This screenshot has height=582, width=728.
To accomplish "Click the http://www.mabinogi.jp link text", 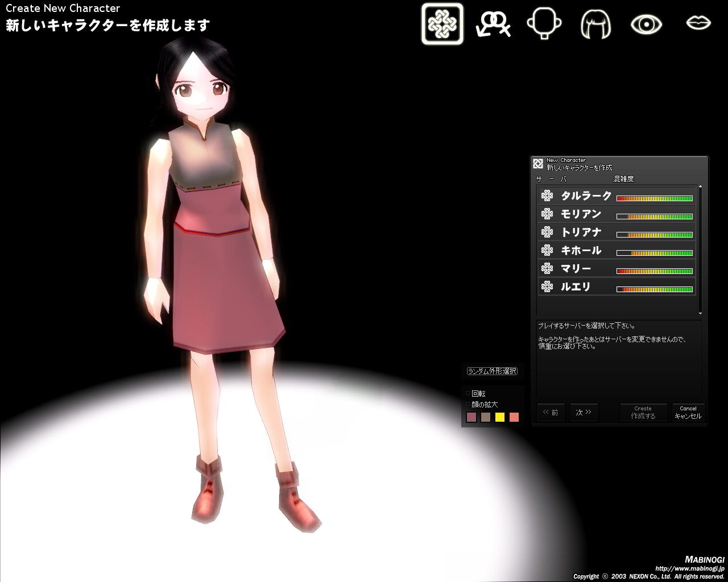I will 690,568.
